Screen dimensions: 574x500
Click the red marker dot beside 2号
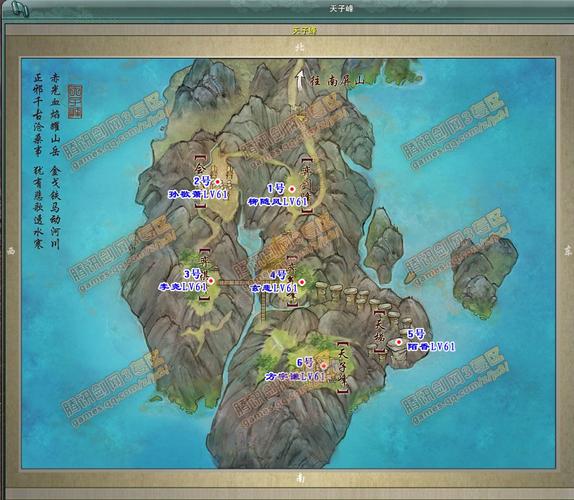(217, 182)
